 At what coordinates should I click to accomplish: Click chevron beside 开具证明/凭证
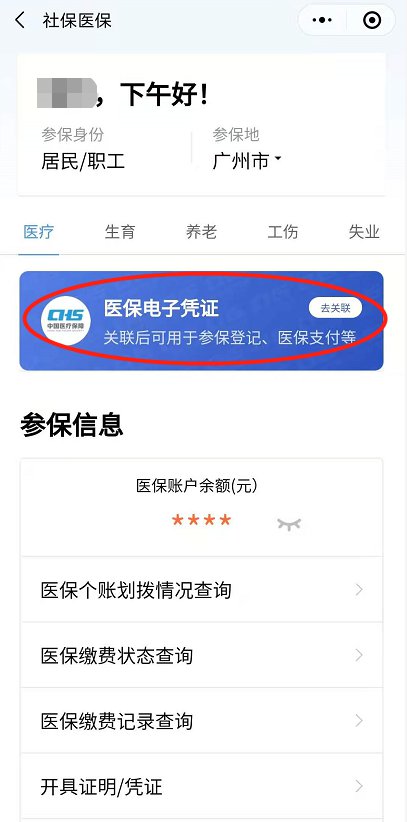pos(359,786)
